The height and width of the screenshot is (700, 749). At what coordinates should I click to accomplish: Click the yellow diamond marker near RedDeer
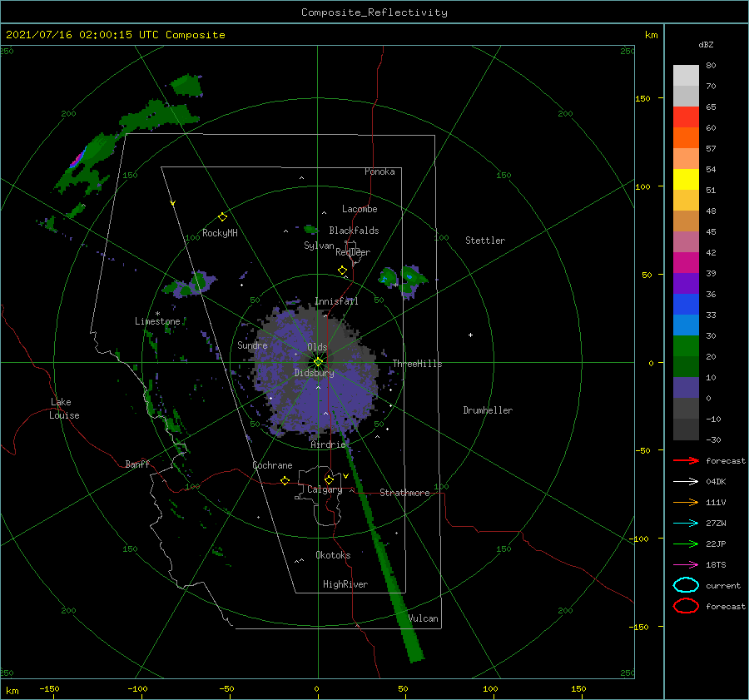click(343, 271)
